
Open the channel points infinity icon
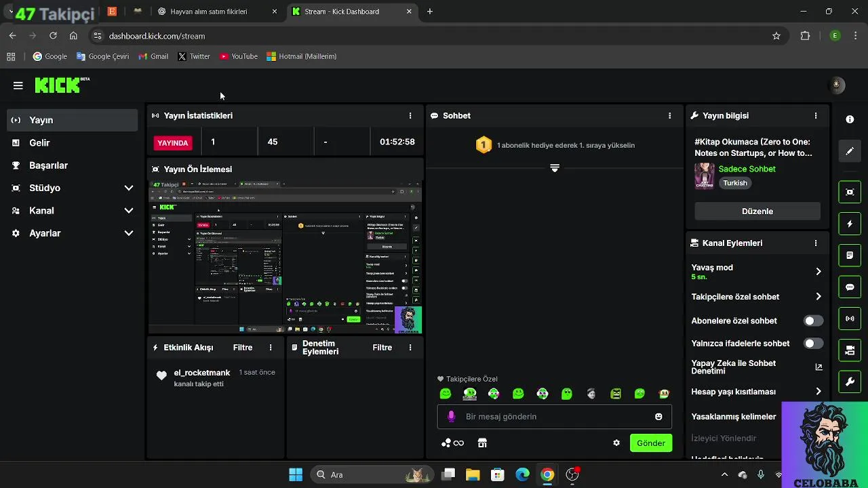pos(452,443)
